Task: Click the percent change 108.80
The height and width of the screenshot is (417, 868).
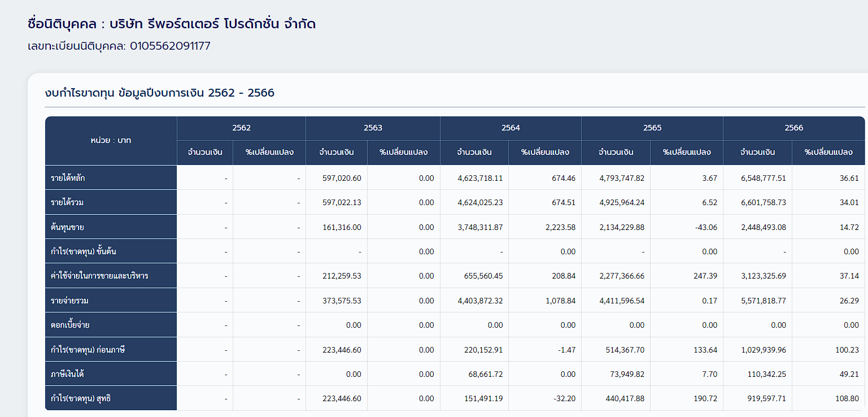Action: 847,398
